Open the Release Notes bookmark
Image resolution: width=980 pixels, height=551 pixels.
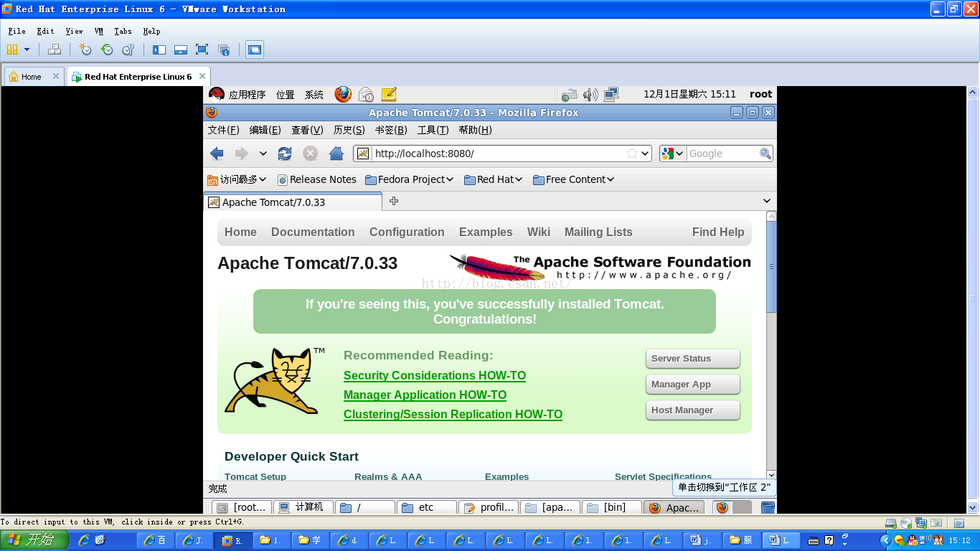(x=316, y=179)
